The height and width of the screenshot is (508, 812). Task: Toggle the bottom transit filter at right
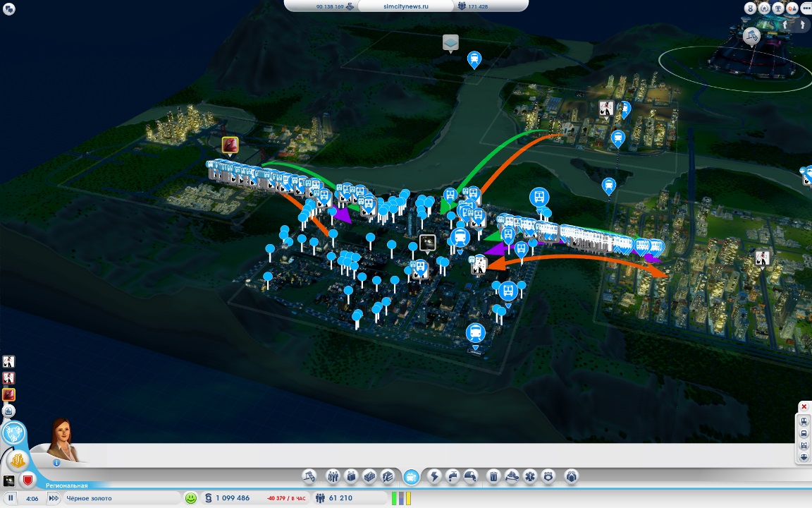(804, 457)
